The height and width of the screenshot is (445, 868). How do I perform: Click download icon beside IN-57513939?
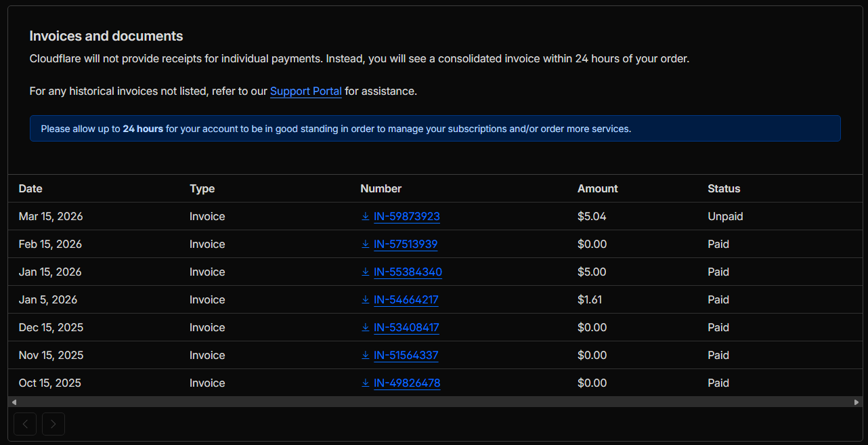[x=366, y=245]
